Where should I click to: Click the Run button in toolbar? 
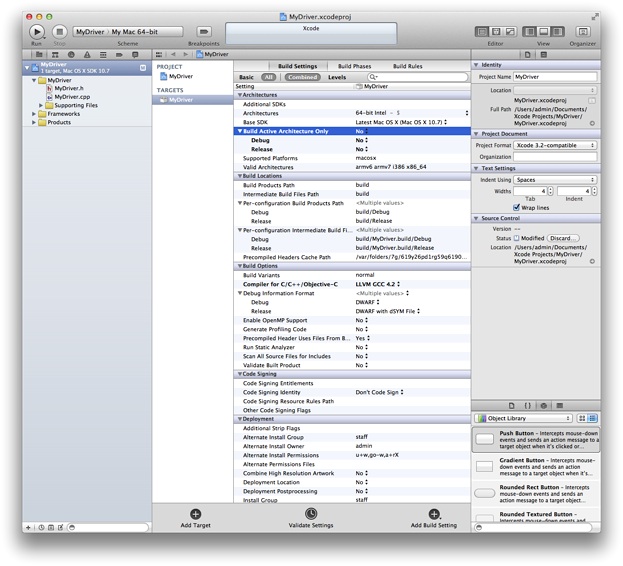tap(37, 32)
